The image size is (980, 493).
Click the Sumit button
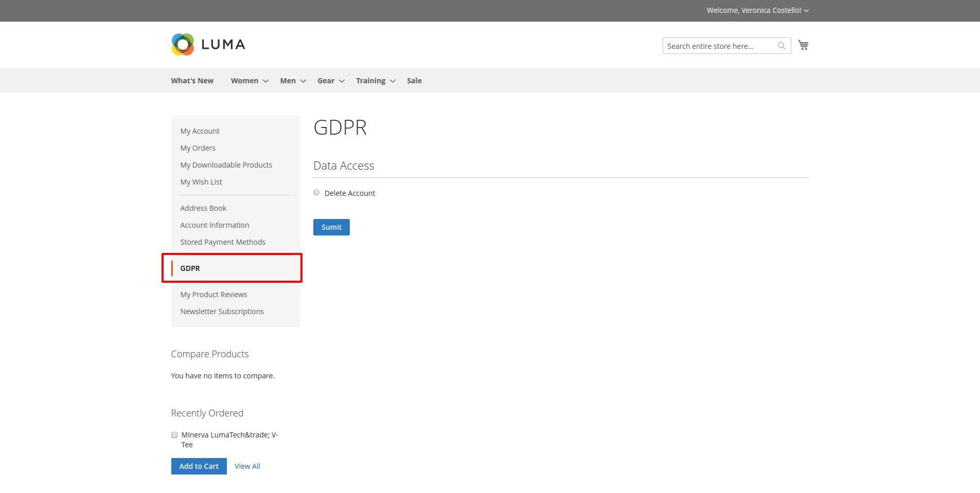[331, 227]
